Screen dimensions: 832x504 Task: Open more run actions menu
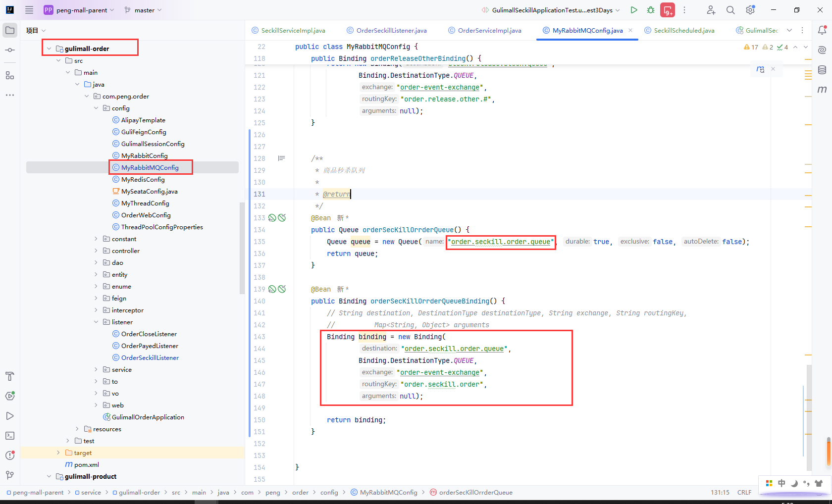684,10
